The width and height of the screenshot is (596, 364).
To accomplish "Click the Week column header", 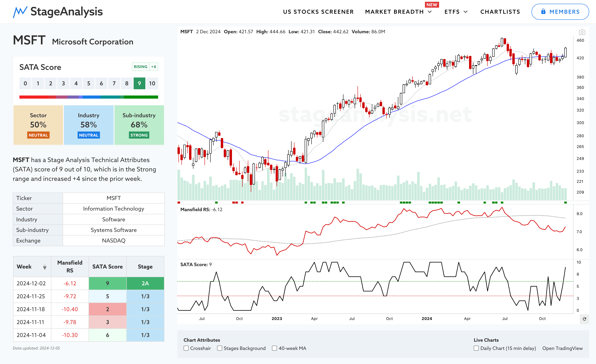I will pyautogui.click(x=32, y=267).
